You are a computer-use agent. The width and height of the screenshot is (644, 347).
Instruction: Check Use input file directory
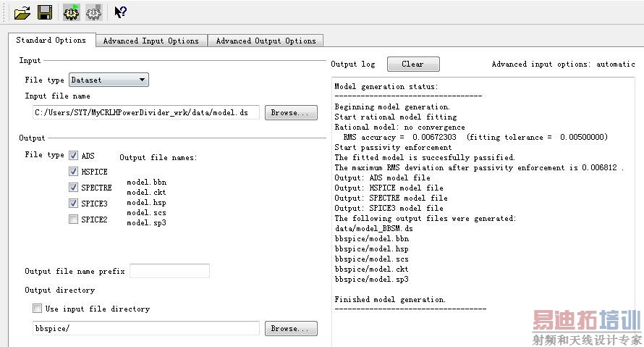point(38,309)
